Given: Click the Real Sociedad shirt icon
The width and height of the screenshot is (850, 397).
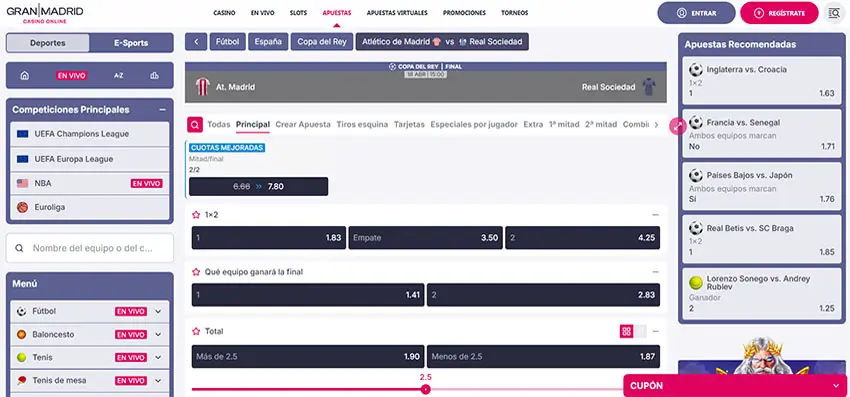Looking at the screenshot, I should [x=648, y=87].
